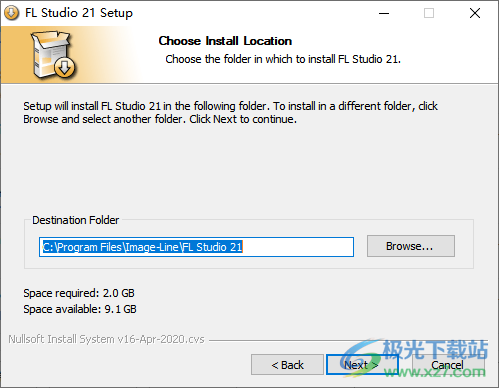Cancel the FL Studio installation
This screenshot has height=388, width=499.
(447, 365)
